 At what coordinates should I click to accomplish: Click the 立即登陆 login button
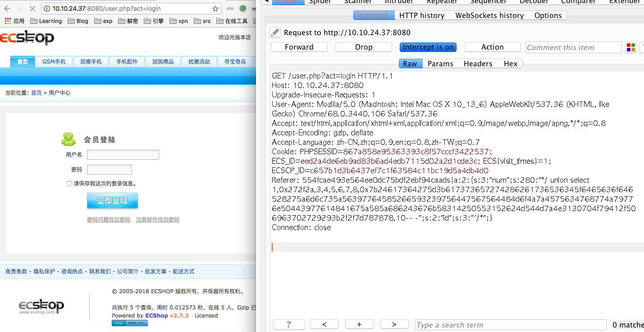[112, 201]
